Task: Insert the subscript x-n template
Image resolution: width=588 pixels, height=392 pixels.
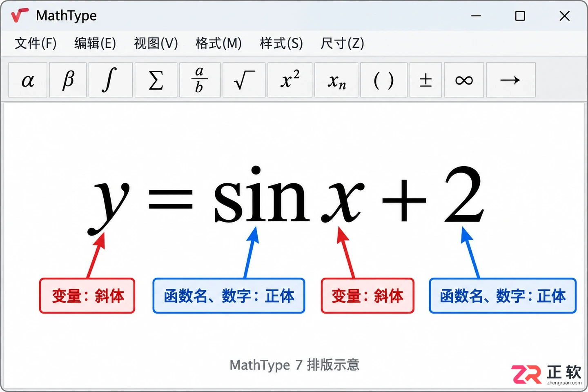Action: click(336, 80)
